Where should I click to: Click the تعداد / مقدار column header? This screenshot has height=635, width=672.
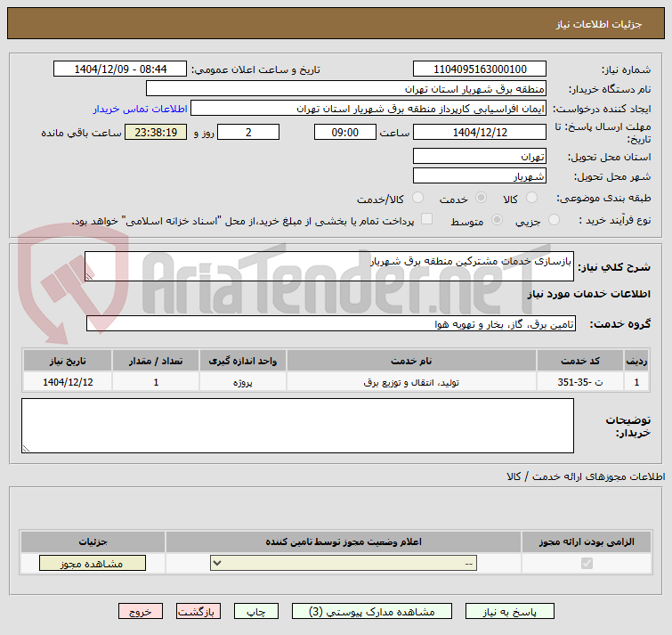tap(156, 361)
